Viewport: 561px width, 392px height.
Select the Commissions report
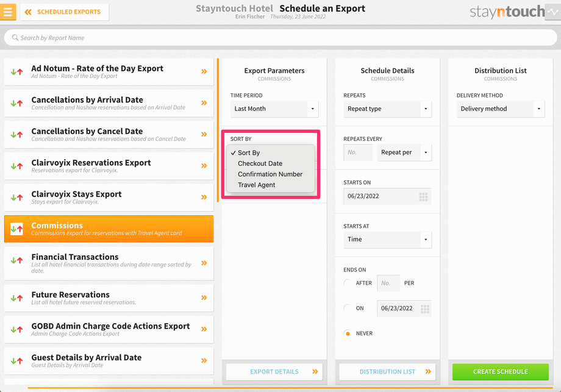[x=109, y=229]
